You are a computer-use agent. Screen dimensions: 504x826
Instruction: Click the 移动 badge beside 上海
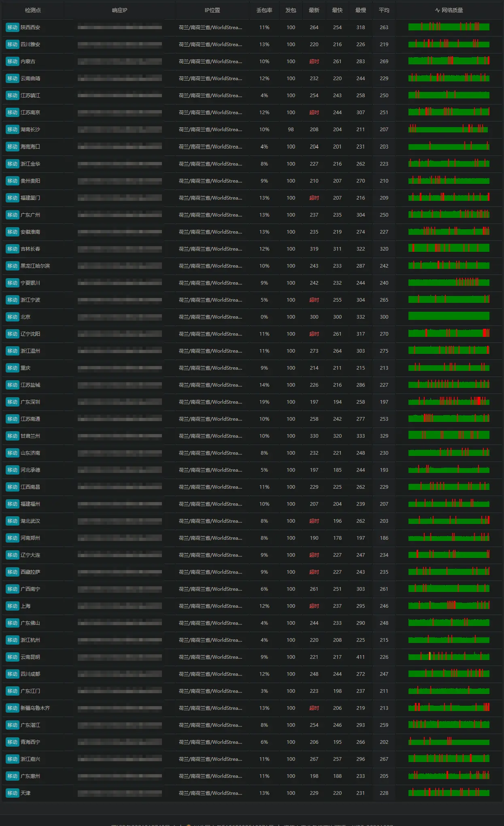12,606
